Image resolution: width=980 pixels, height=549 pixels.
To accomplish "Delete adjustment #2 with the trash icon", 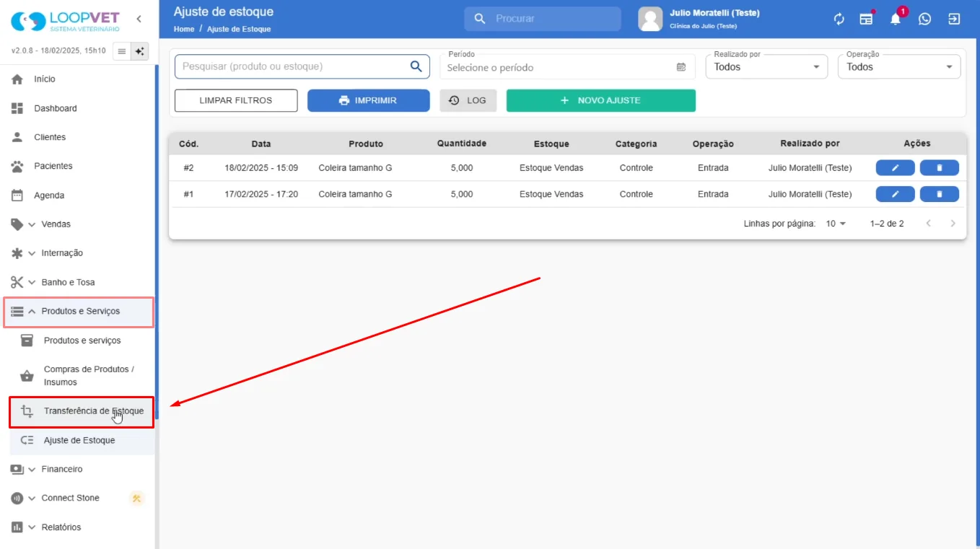I will (x=939, y=168).
